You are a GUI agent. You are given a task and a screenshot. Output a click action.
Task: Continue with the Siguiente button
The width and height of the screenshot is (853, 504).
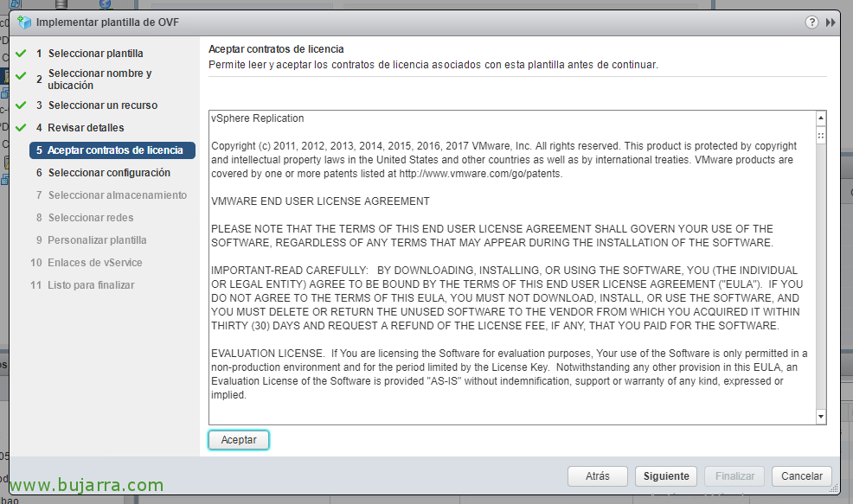click(x=666, y=476)
